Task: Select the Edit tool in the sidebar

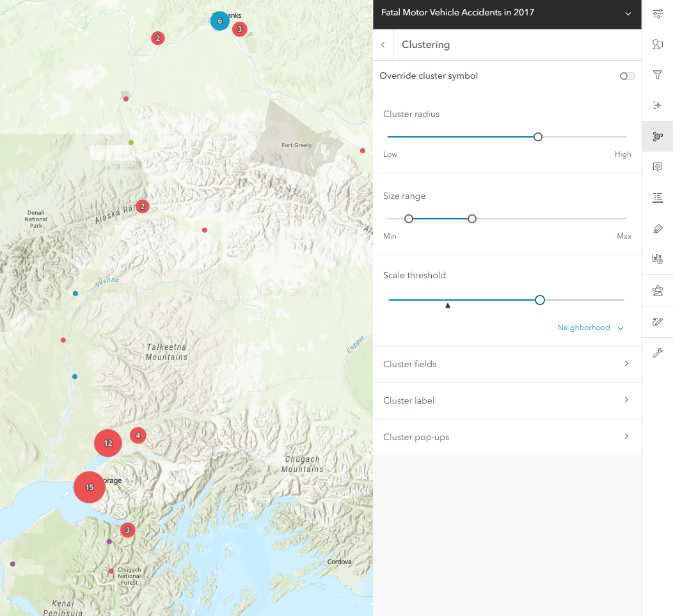Action: click(x=658, y=321)
